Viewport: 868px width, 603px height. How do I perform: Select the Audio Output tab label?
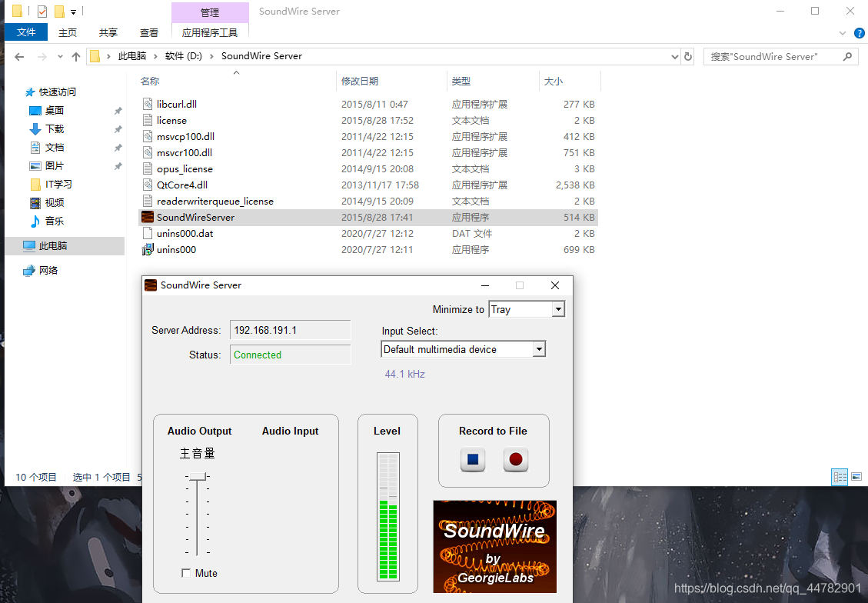pyautogui.click(x=199, y=431)
